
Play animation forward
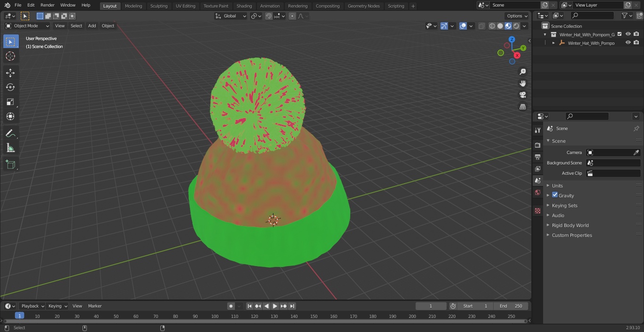click(275, 306)
